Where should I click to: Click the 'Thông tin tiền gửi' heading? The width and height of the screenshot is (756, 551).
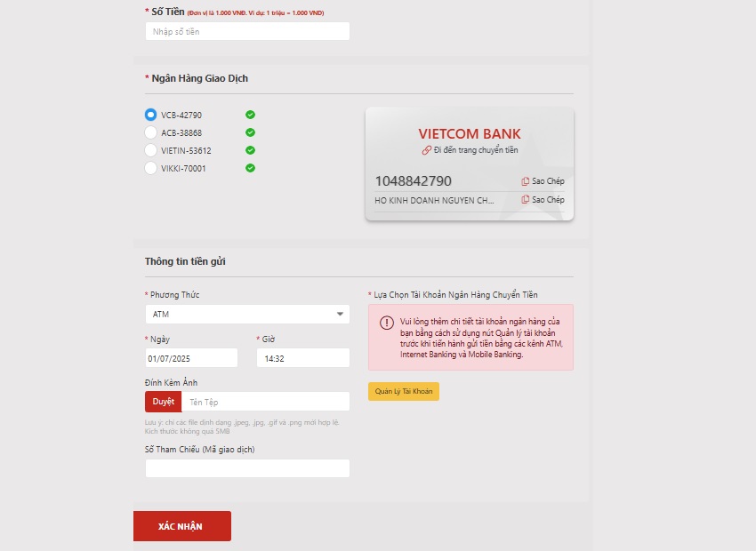(x=185, y=261)
